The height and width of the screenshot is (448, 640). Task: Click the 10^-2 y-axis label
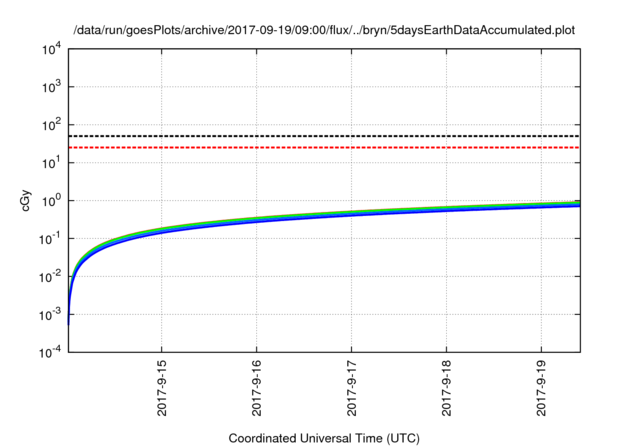point(50,277)
